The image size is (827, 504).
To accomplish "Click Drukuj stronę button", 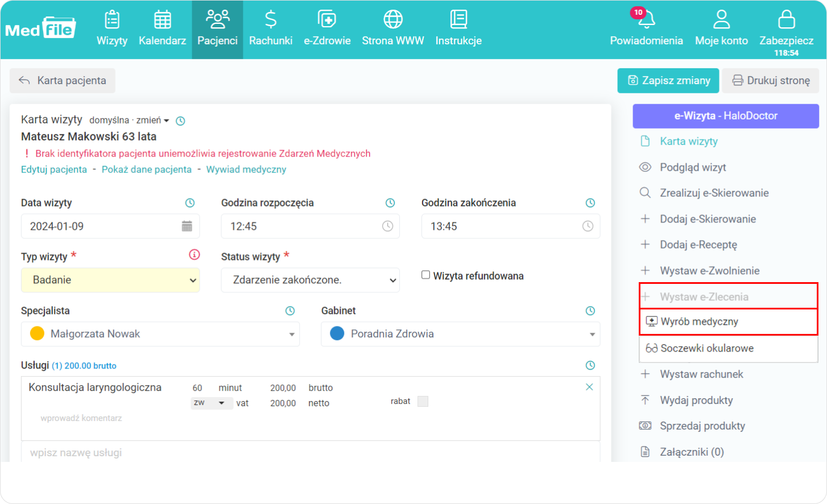I will point(771,81).
